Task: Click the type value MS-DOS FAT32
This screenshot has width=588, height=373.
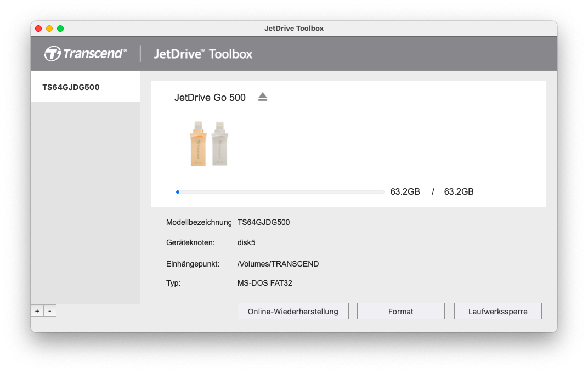Action: click(x=265, y=283)
